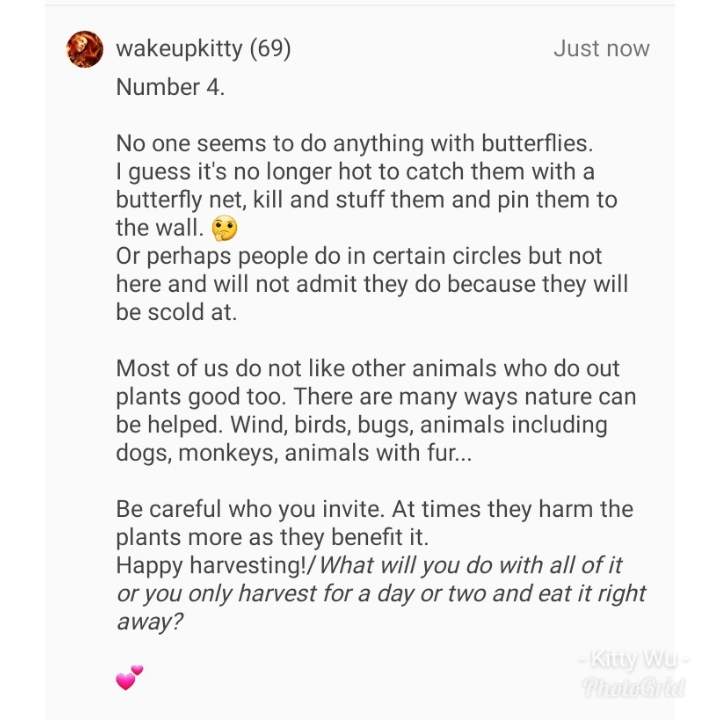
Task: Click the "Be careful who you invite" sentence
Action: tap(250, 509)
